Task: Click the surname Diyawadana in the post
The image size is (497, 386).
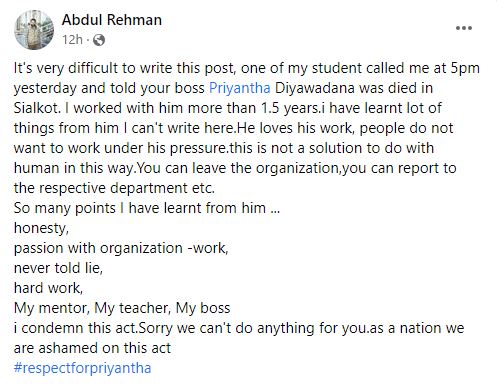Action: (315, 88)
